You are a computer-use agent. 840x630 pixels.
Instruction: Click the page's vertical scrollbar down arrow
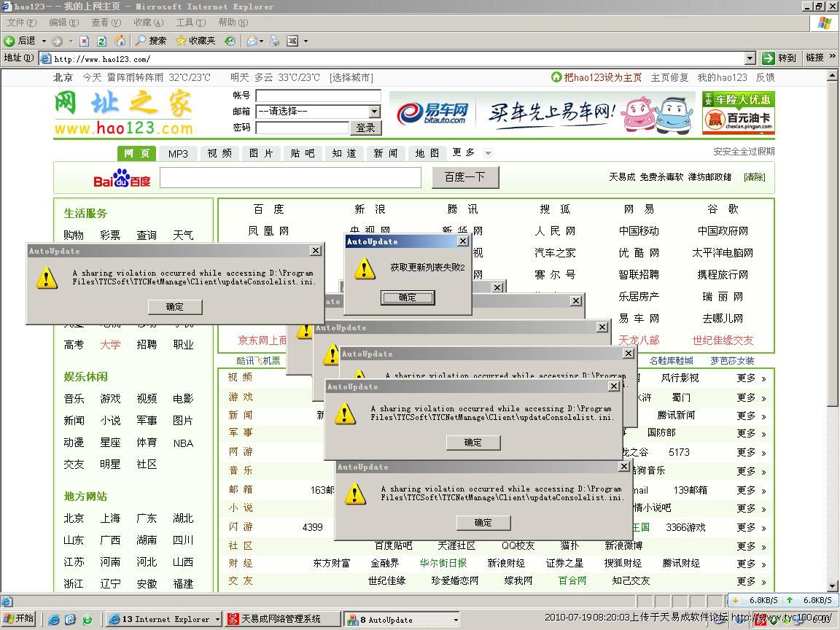pos(833,586)
